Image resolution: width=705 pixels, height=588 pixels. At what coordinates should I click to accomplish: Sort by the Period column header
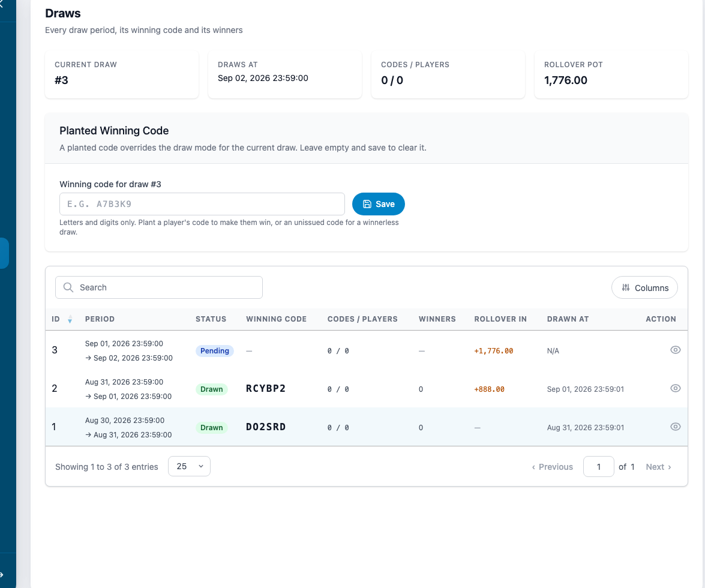[100, 319]
